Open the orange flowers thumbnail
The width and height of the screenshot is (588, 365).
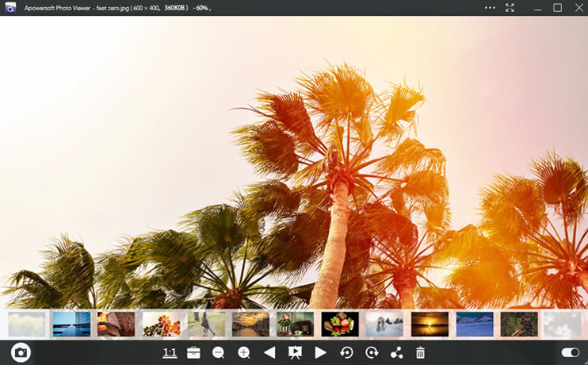coord(161,324)
